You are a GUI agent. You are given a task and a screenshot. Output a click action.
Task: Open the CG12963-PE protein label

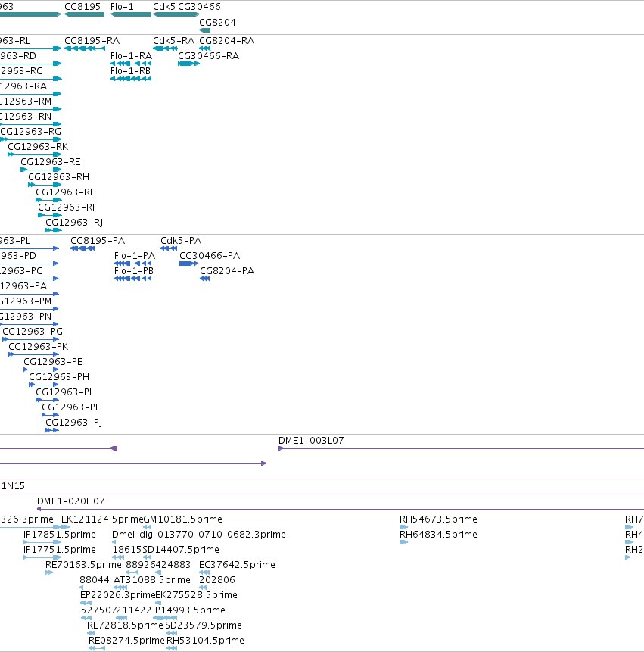coord(53,362)
